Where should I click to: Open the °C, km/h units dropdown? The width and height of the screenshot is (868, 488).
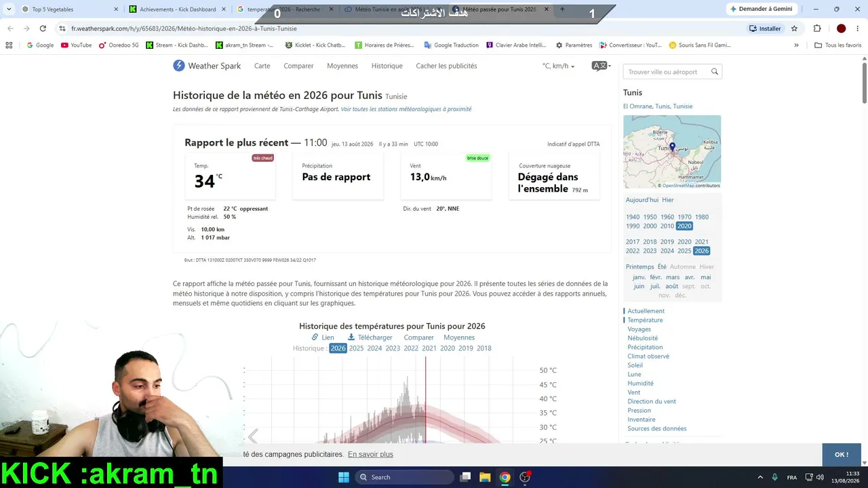pyautogui.click(x=558, y=66)
